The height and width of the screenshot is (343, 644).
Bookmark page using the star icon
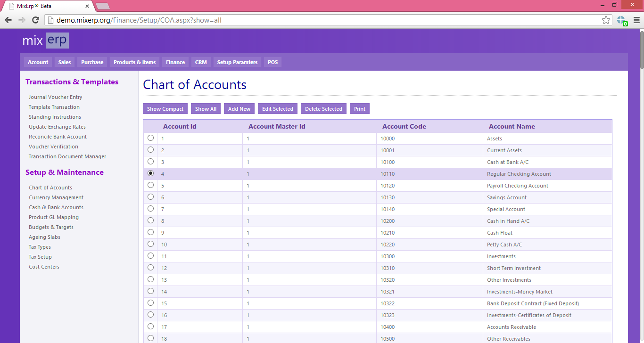[x=606, y=20]
